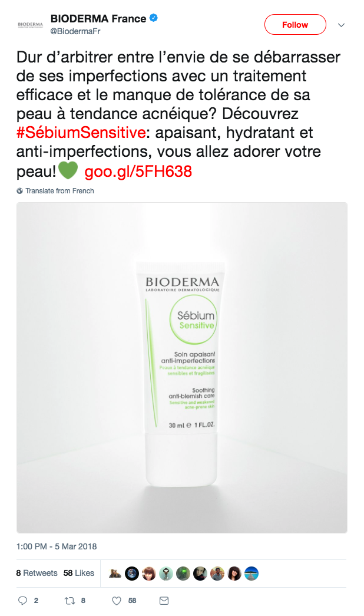The image size is (364, 616).
Task: Click the blue verified badge
Action: point(154,18)
